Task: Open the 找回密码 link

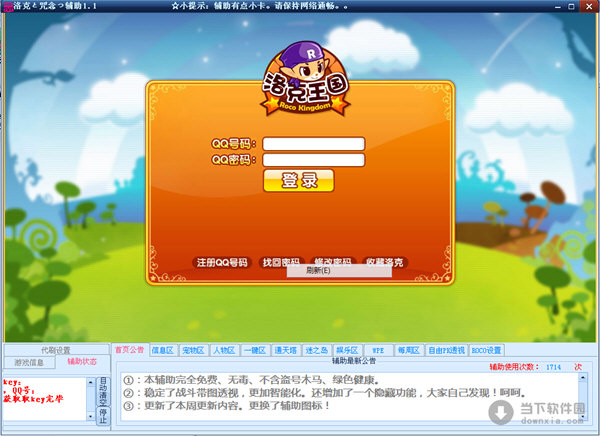Action: tap(281, 261)
